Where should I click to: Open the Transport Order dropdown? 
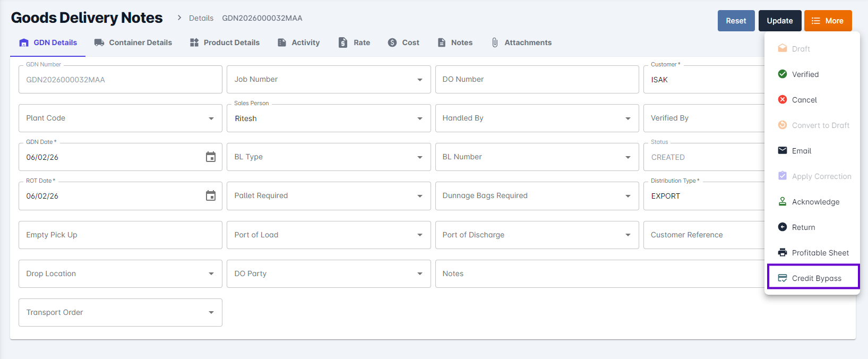point(211,312)
